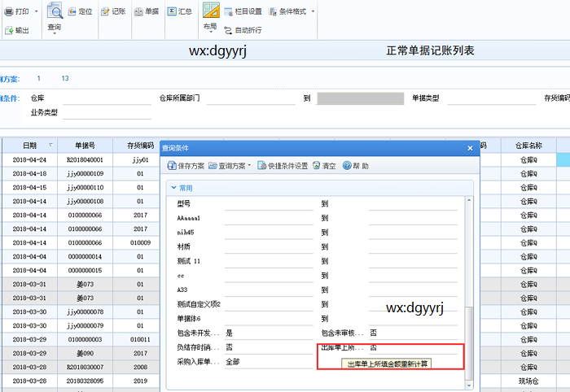Click the dialog vertical scrollbar thumb
Viewport: 570px width, 392px height.
click(469, 343)
